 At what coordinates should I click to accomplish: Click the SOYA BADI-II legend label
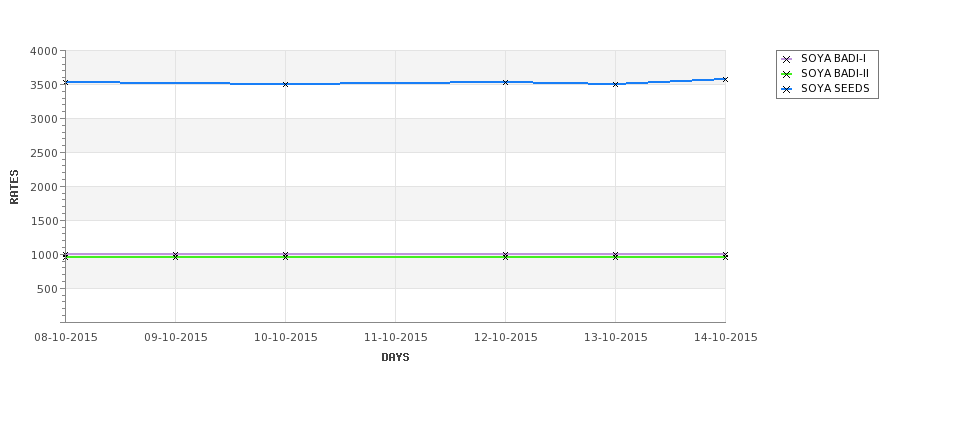point(835,74)
